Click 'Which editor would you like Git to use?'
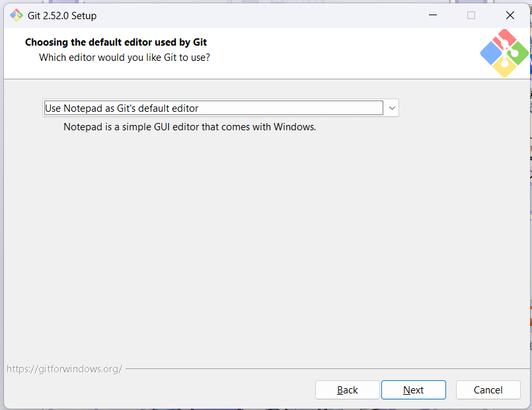 [x=124, y=58]
